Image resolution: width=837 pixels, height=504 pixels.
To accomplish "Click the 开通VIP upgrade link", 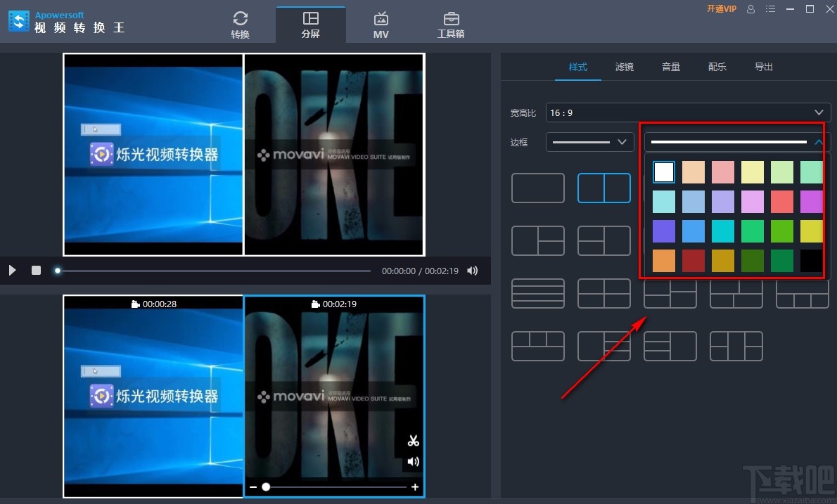I will point(722,8).
